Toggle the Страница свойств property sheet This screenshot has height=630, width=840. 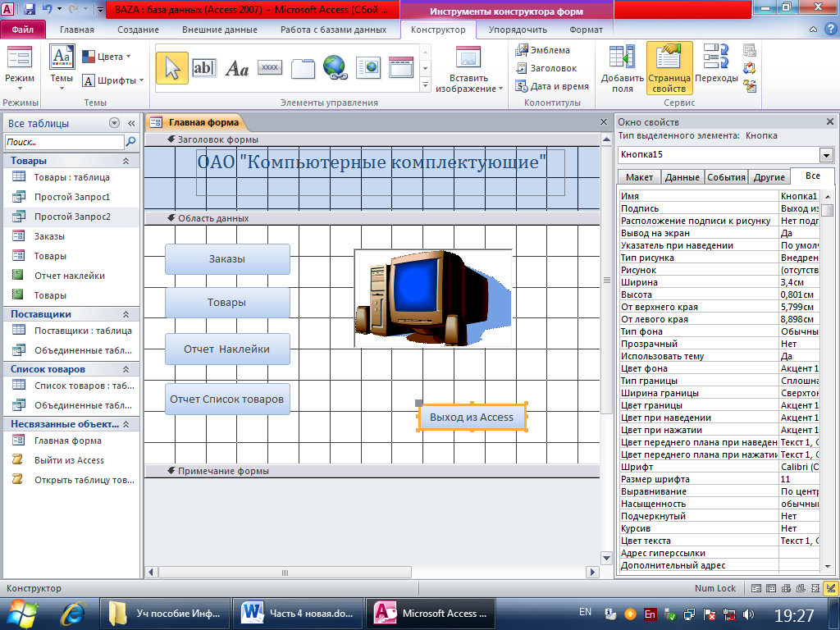click(x=669, y=69)
